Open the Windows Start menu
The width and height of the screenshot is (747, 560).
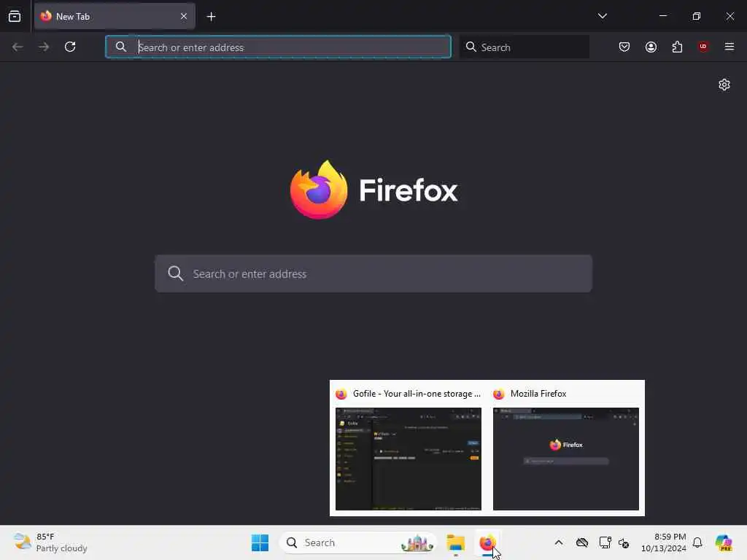(x=260, y=542)
